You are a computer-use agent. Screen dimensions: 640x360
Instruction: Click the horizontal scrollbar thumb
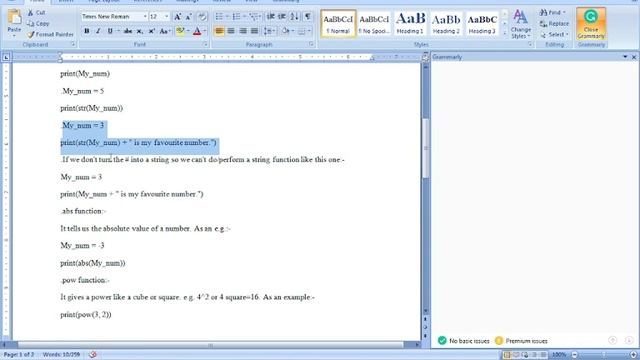(x=211, y=345)
